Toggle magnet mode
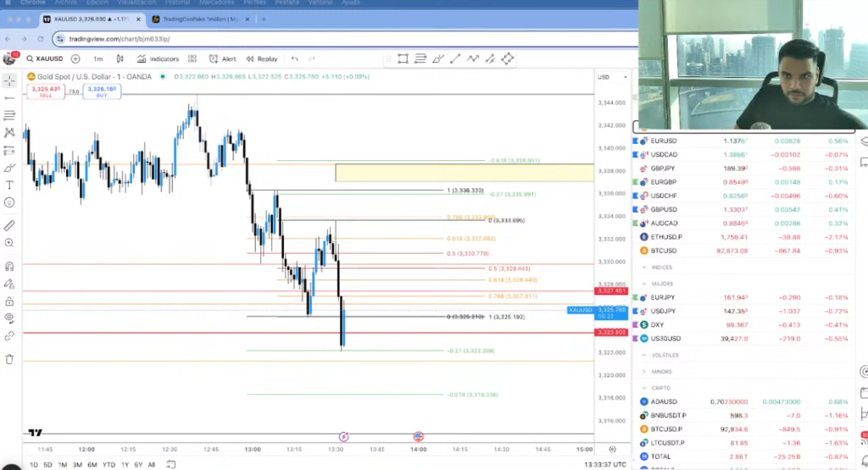This screenshot has width=868, height=470. tap(9, 267)
